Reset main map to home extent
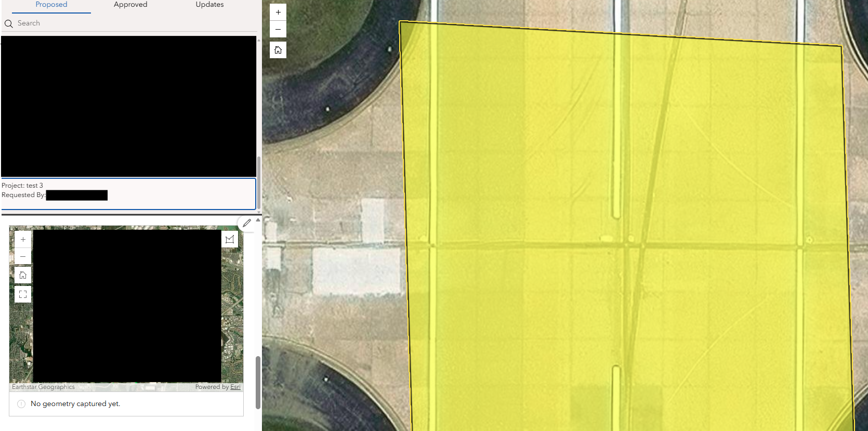This screenshot has width=868, height=431. pos(278,50)
